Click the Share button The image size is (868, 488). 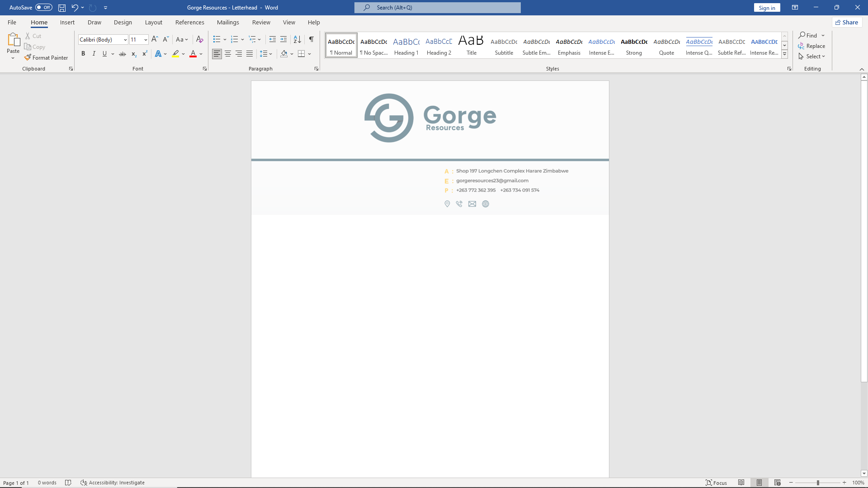[847, 22]
